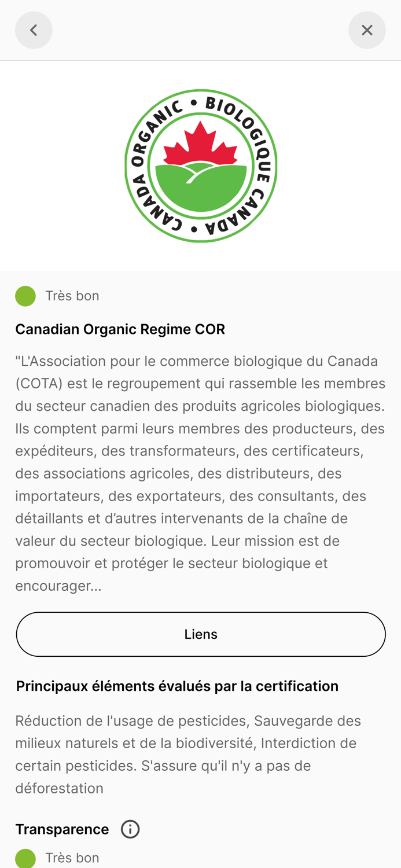Open the Liens button
This screenshot has width=401, height=868.
coord(201,634)
